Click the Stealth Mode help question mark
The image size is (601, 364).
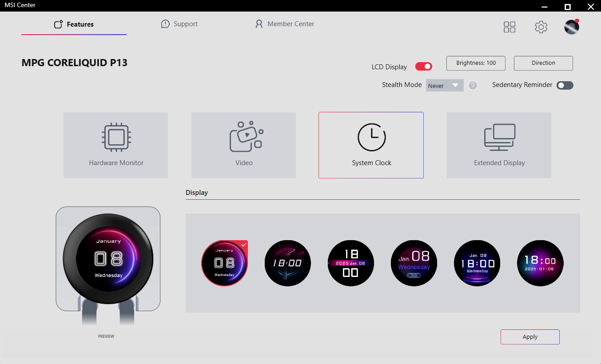tap(473, 86)
